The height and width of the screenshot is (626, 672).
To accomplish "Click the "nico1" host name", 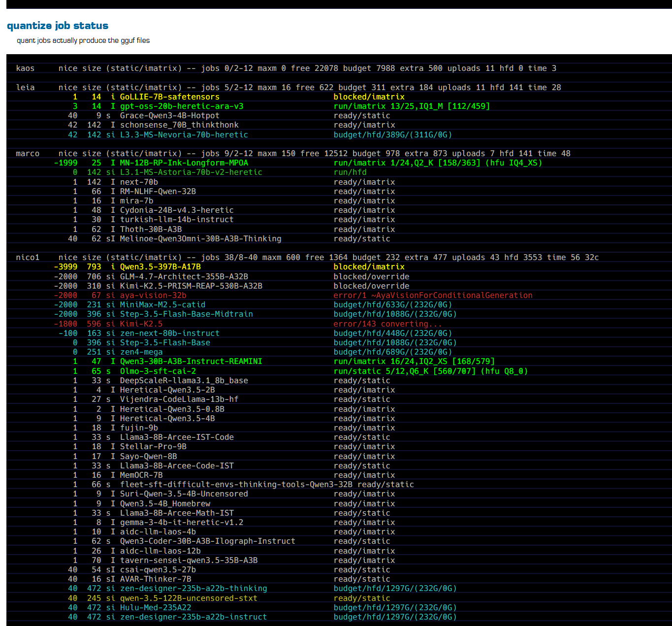I will tap(28, 258).
